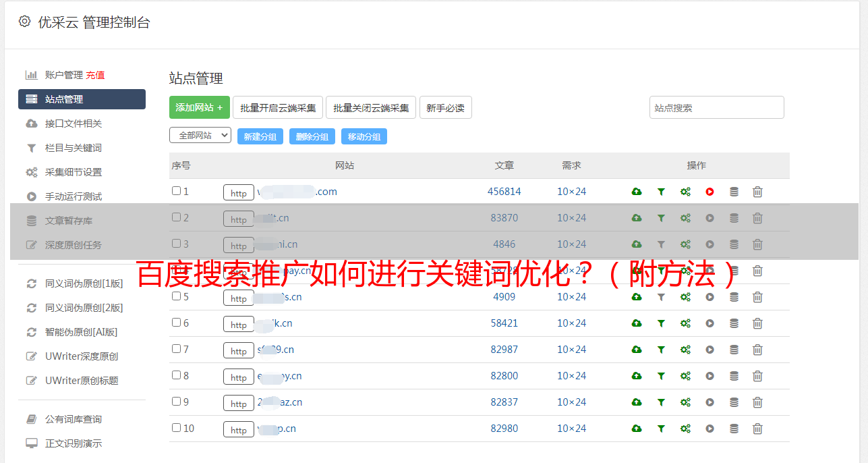Open 账户管理 in the sidebar
The width and height of the screenshot is (868, 463).
click(64, 75)
